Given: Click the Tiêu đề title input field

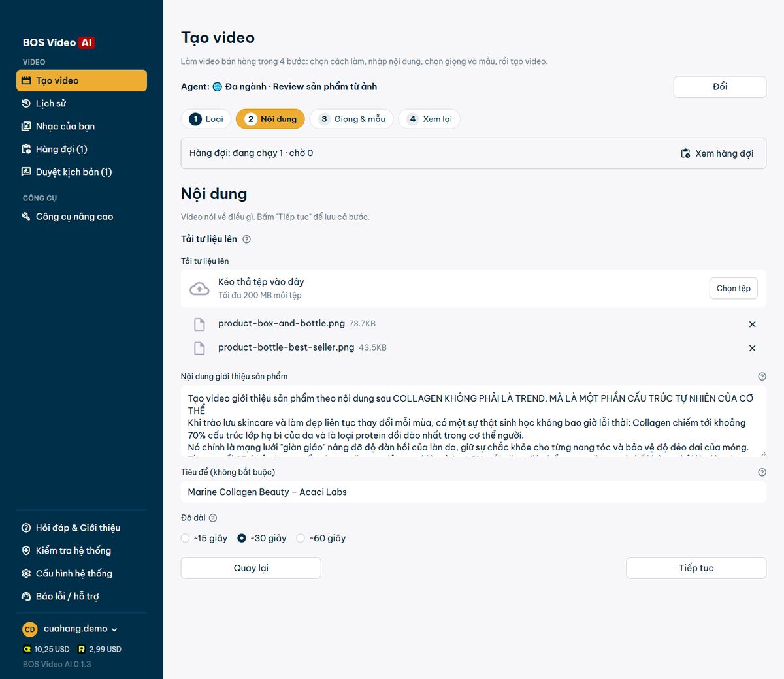Looking at the screenshot, I should [474, 492].
